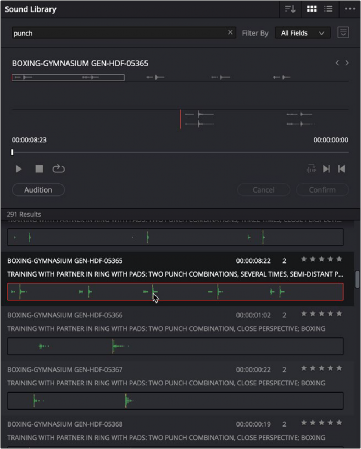
Task: Open the Filter By All Fields dropdown
Action: click(303, 33)
